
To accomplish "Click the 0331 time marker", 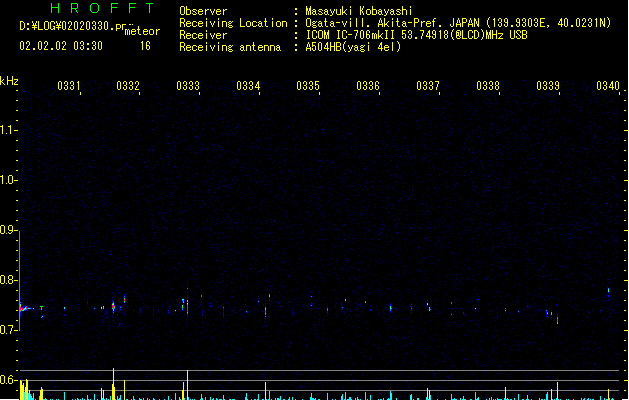I will (69, 86).
